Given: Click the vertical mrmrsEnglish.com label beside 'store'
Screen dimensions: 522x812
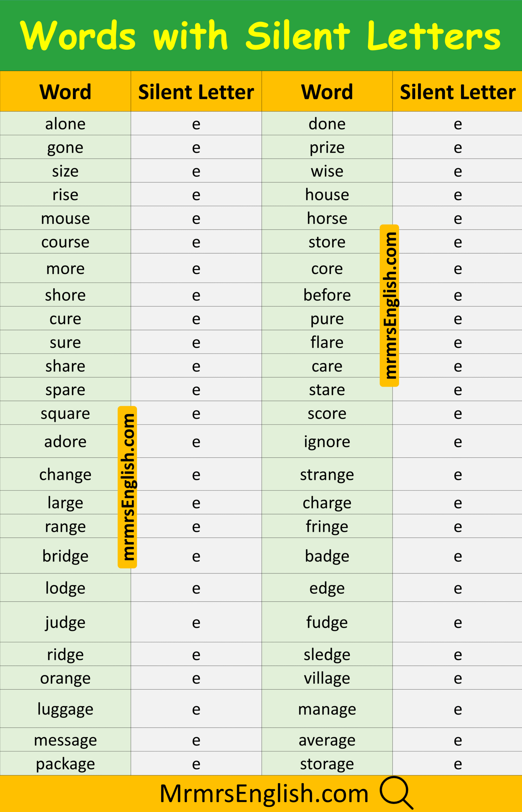Looking at the screenshot, I should 389,305.
